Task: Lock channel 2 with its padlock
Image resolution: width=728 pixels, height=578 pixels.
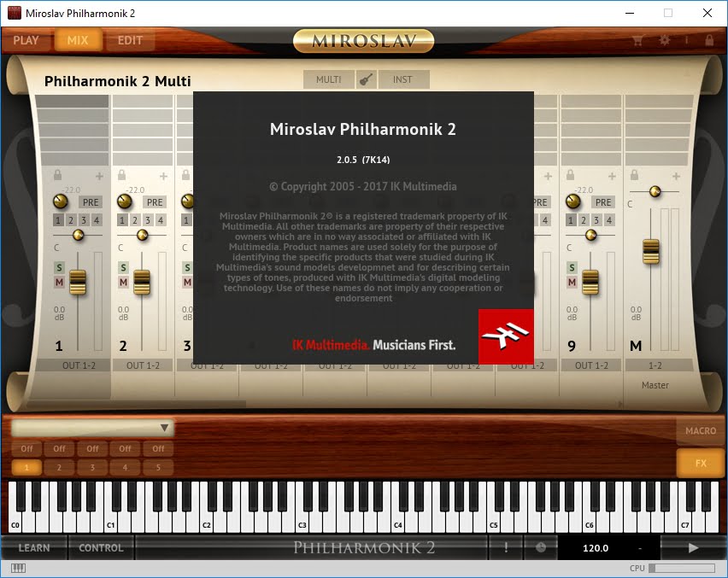Action: pos(121,175)
